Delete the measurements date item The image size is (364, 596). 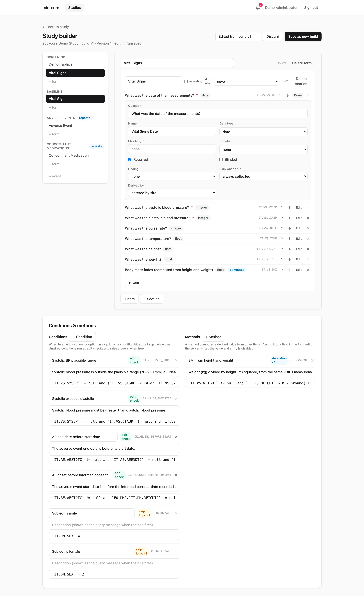pos(308,96)
